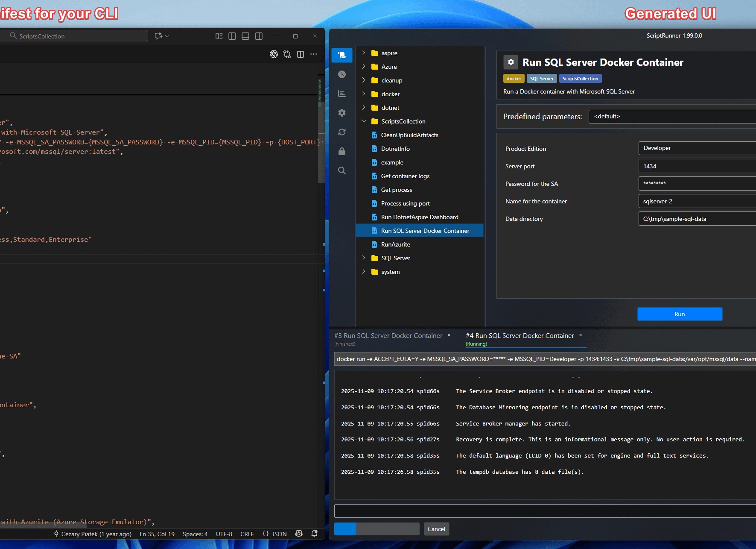Open the Predefined parameters dropdown
The width and height of the screenshot is (756, 549).
(672, 116)
